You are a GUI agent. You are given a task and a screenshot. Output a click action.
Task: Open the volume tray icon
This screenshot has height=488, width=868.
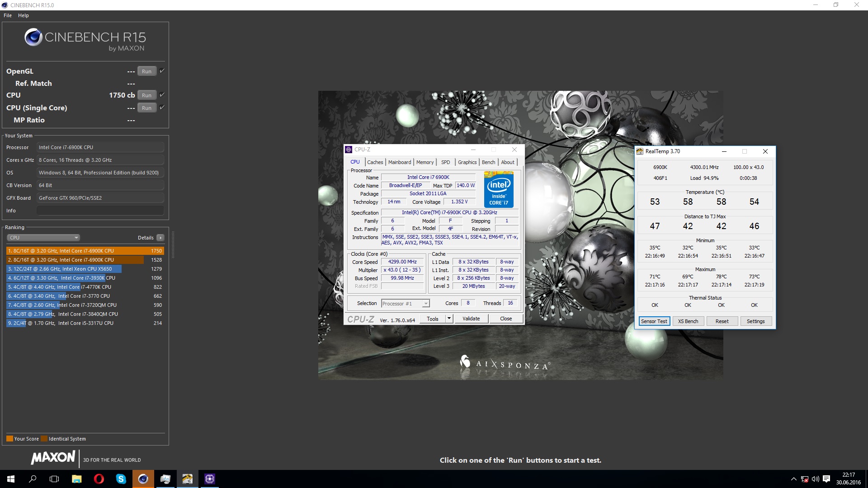pos(816,479)
